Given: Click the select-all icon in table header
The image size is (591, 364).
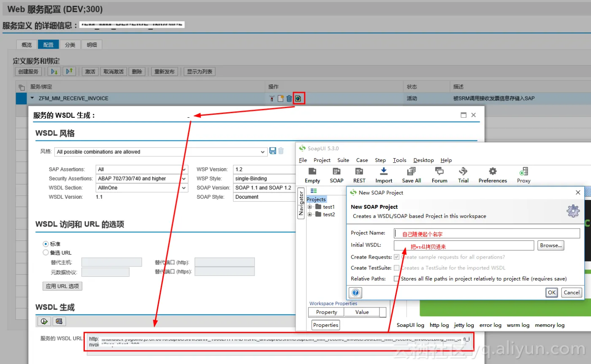Looking at the screenshot, I should click(x=22, y=87).
